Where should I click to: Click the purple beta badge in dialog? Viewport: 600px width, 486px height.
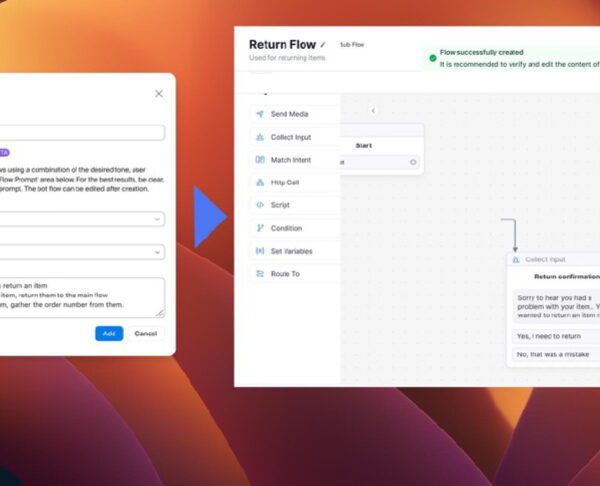(5, 152)
